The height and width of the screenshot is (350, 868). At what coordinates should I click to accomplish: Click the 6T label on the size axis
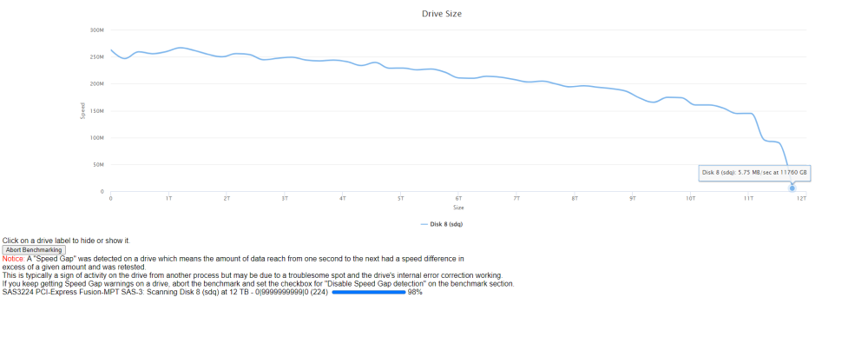click(458, 198)
